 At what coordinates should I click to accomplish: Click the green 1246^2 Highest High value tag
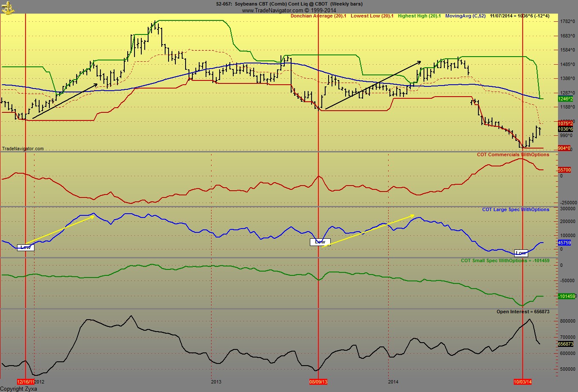tap(565, 99)
